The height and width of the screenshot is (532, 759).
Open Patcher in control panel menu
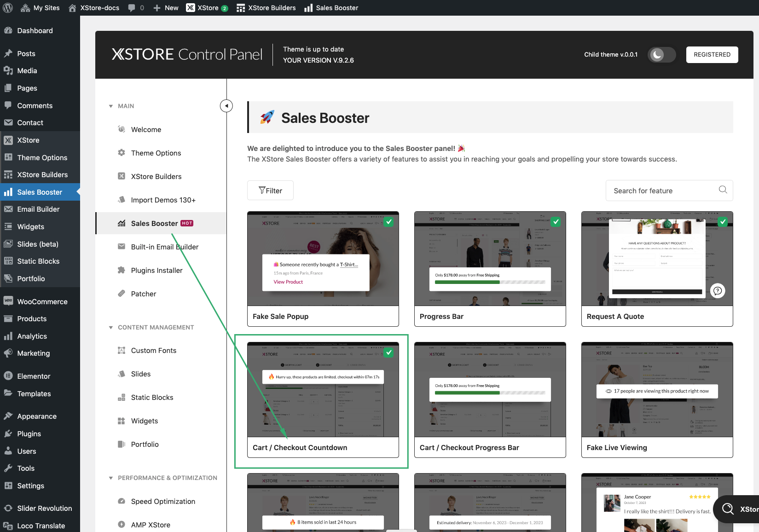tap(161, 294)
